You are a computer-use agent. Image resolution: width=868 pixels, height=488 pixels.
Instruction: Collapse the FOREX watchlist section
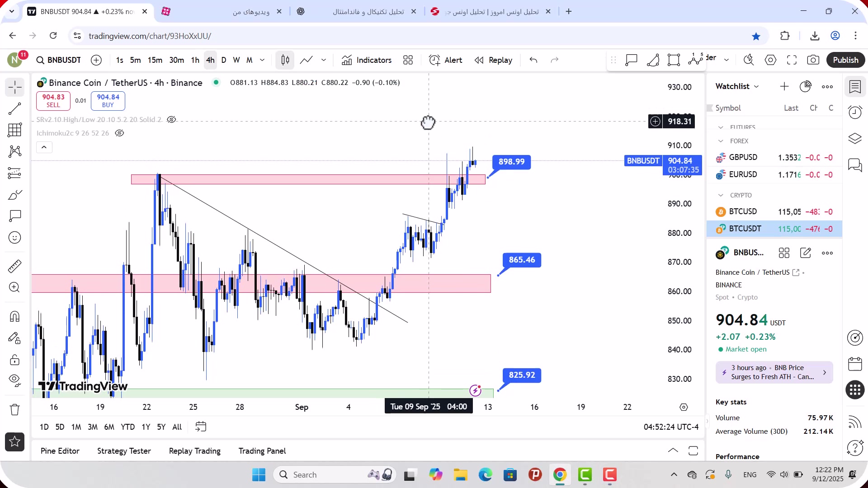pos(721,141)
